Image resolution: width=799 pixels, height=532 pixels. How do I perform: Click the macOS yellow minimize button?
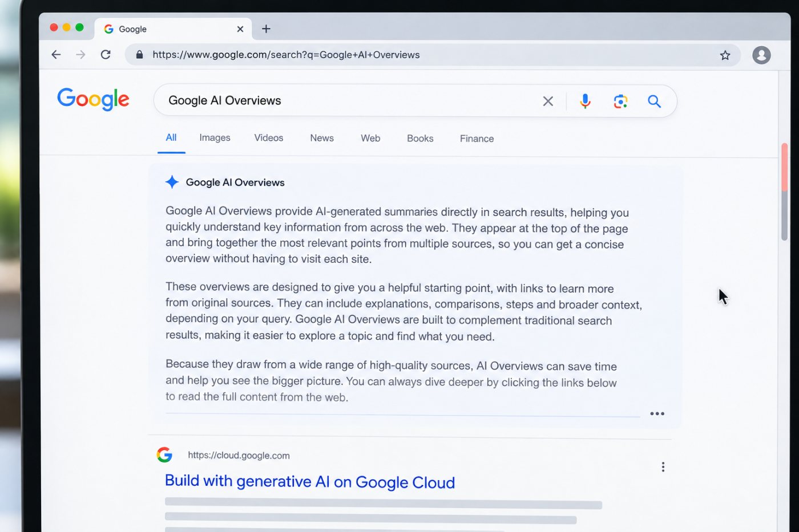(66, 27)
